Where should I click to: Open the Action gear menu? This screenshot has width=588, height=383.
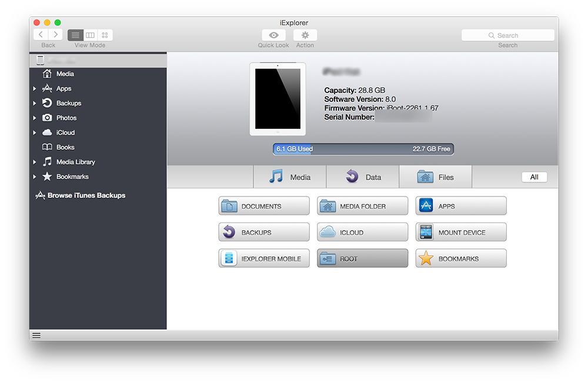[x=305, y=35]
